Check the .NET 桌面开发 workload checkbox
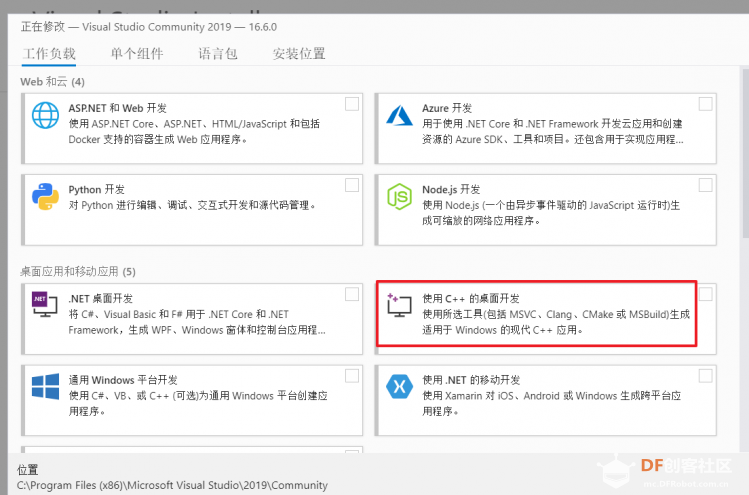The height and width of the screenshot is (495, 749). pyautogui.click(x=352, y=294)
